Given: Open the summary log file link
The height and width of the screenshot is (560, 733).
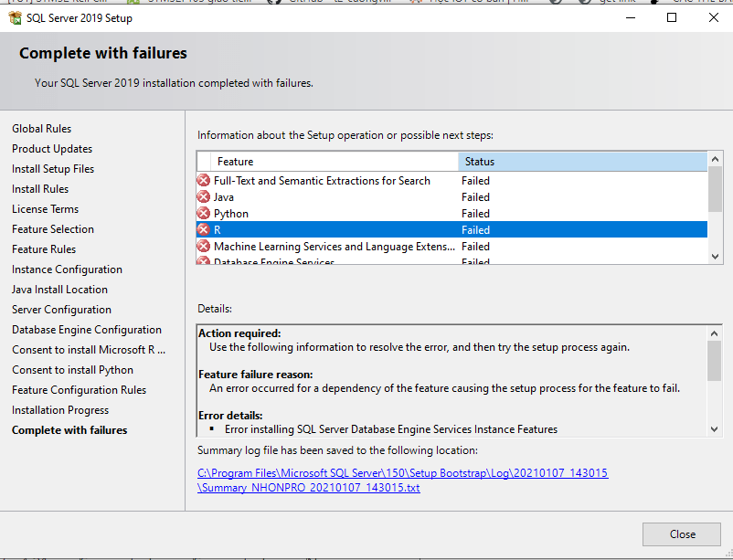Looking at the screenshot, I should tap(402, 481).
